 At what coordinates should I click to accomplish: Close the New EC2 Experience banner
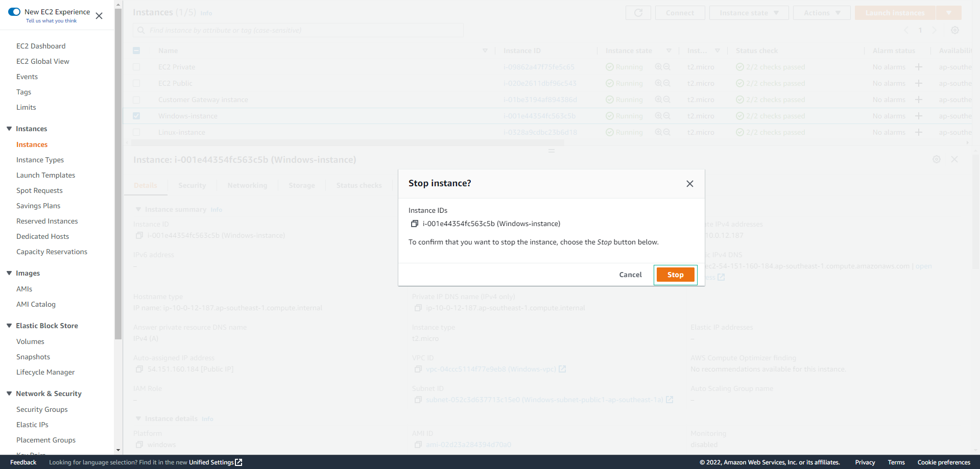pyautogui.click(x=99, y=16)
